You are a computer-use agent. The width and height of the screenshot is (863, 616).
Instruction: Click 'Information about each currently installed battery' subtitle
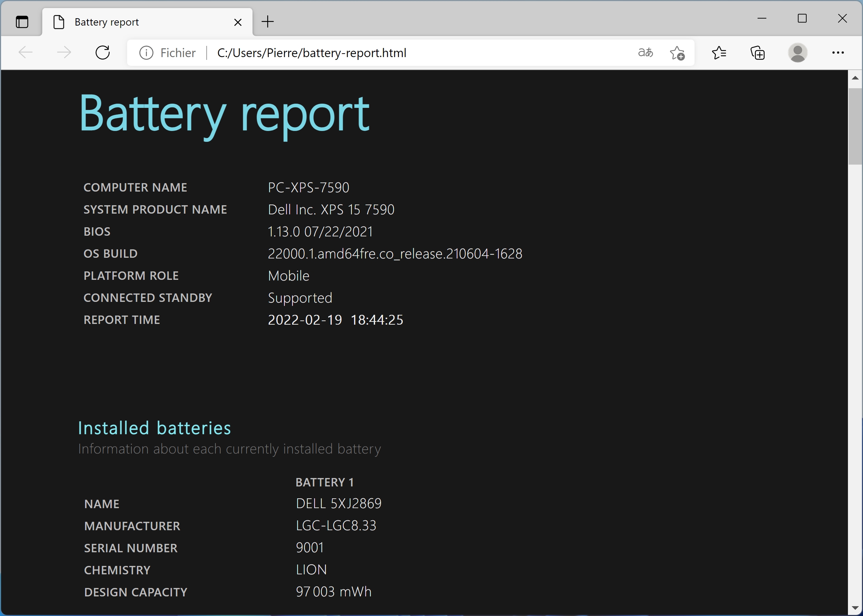coord(229,449)
